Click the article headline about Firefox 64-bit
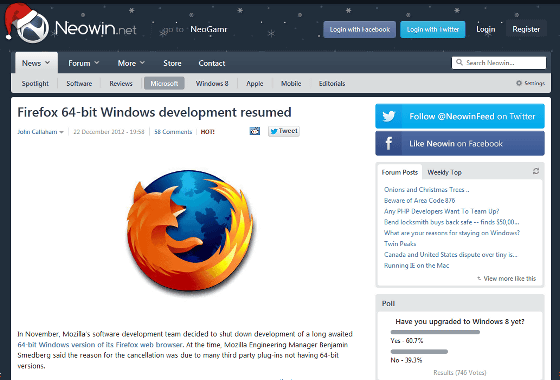560x380 pixels. [x=154, y=112]
